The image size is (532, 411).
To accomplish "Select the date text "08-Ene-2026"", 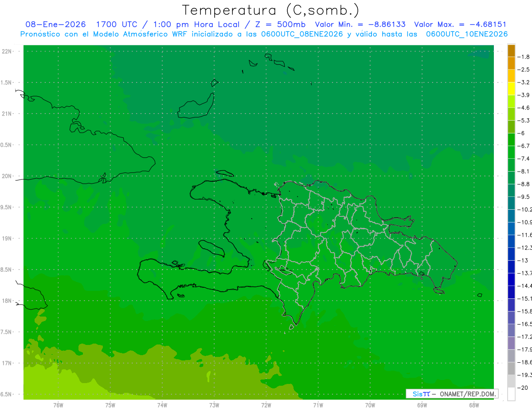I will coord(55,24).
